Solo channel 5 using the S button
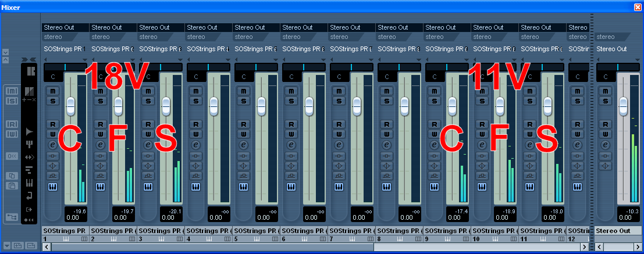 tap(243, 101)
